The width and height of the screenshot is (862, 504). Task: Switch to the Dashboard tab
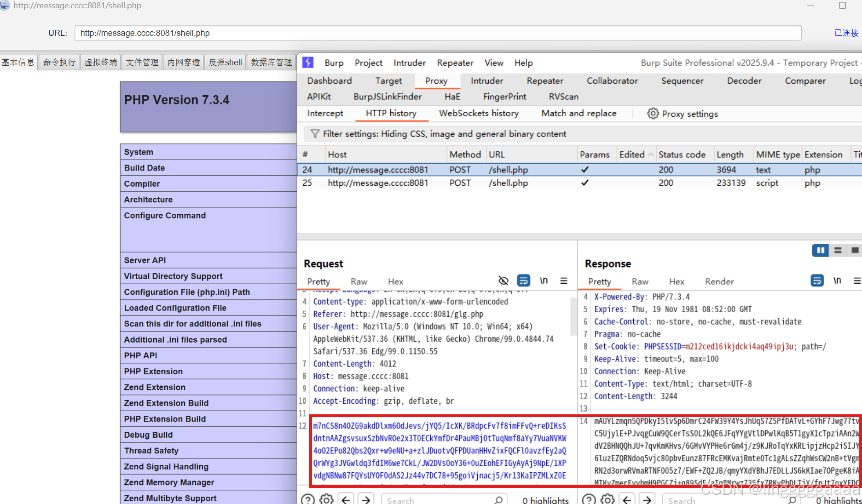point(330,81)
